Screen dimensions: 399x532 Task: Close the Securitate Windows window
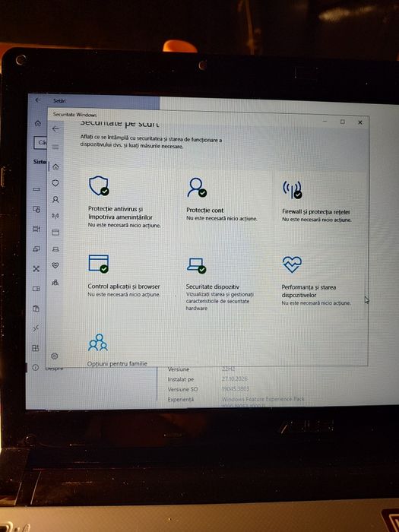pos(360,122)
